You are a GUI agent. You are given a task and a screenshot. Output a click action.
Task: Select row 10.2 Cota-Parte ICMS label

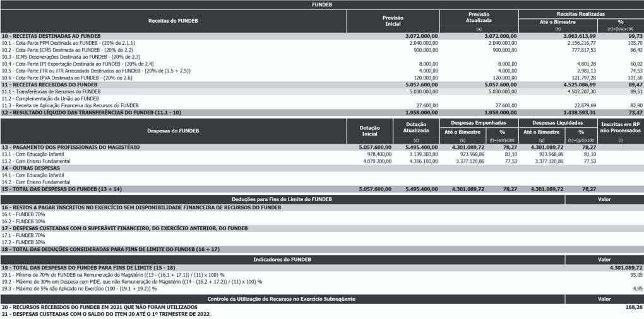click(x=68, y=50)
